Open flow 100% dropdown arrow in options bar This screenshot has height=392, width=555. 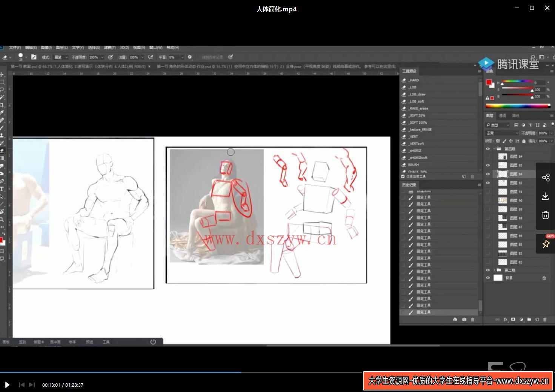(x=142, y=57)
